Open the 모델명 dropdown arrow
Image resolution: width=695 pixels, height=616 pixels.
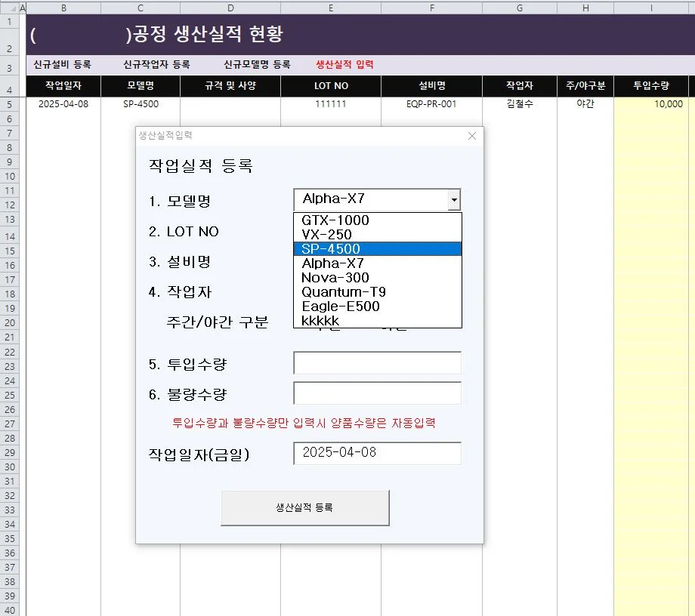(456, 199)
